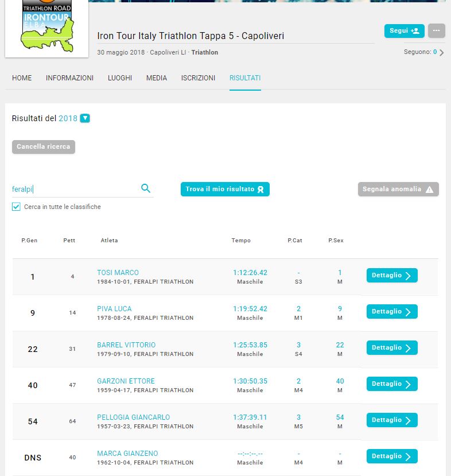451x476 pixels.
Task: Click the Cancella ricerca button
Action: [x=44, y=146]
